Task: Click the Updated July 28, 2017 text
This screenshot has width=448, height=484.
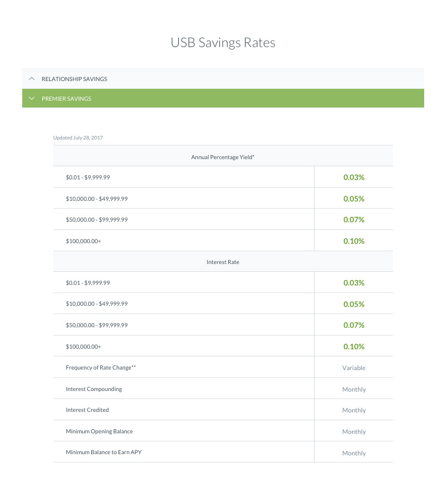Action: [78, 138]
